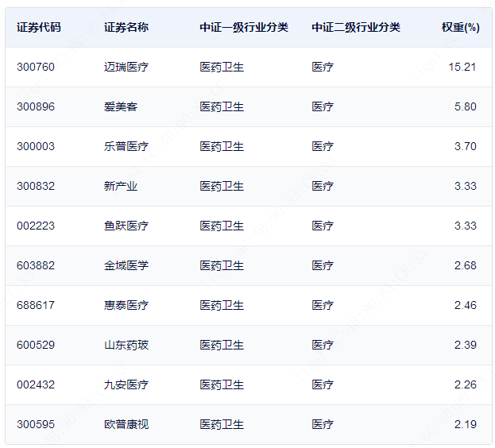Click weight value 2.39
495x448 pixels.
coord(466,346)
